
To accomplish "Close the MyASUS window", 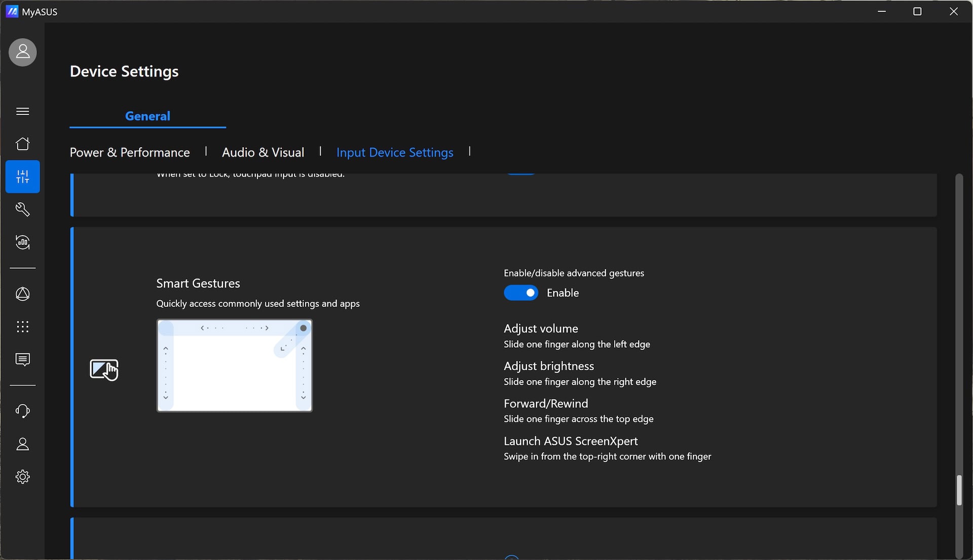I will pos(953,11).
